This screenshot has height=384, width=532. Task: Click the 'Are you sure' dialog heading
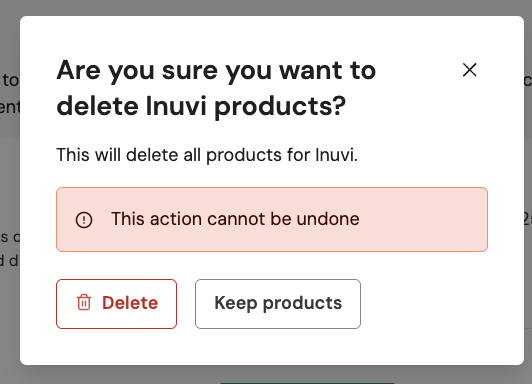(216, 88)
